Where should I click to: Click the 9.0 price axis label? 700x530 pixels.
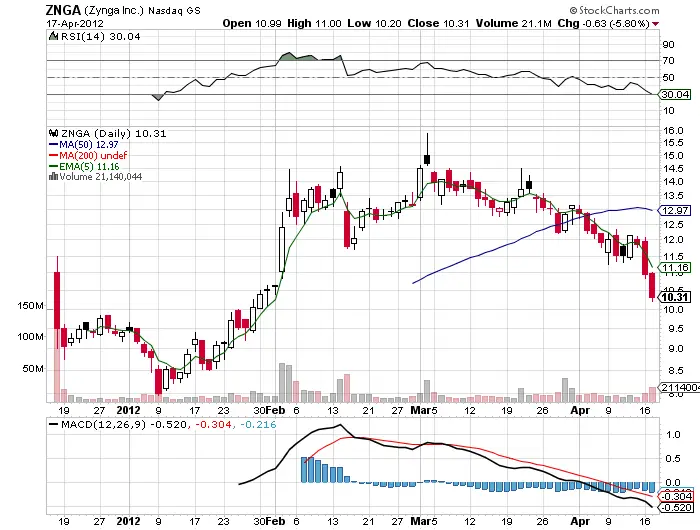tap(675, 349)
